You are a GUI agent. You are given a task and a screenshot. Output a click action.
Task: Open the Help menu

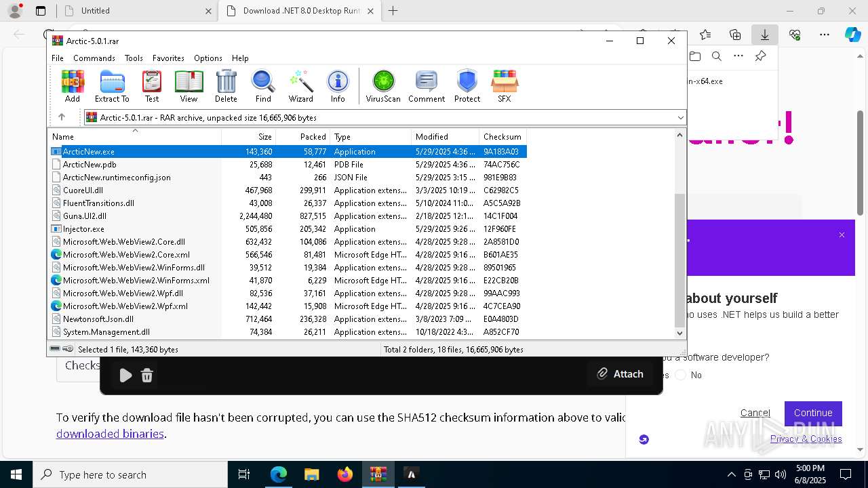(240, 58)
